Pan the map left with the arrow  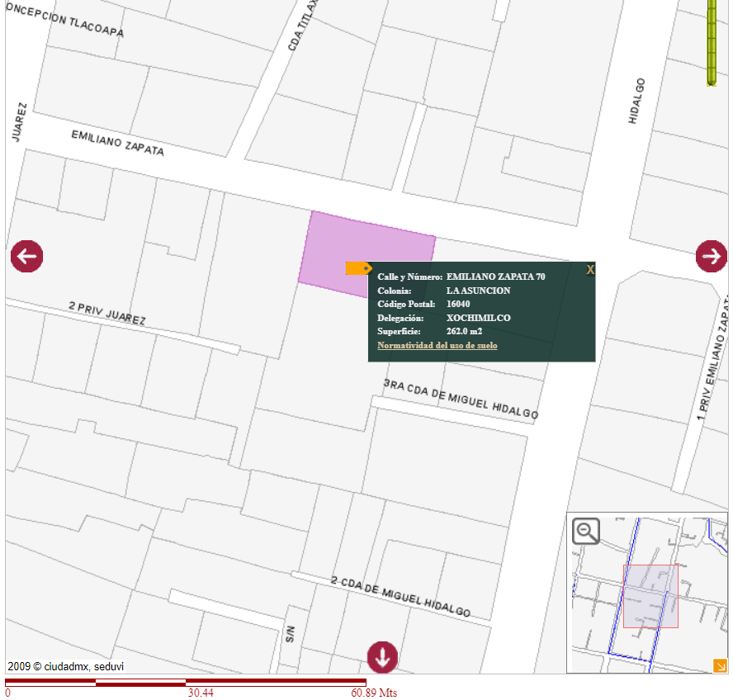click(x=27, y=256)
